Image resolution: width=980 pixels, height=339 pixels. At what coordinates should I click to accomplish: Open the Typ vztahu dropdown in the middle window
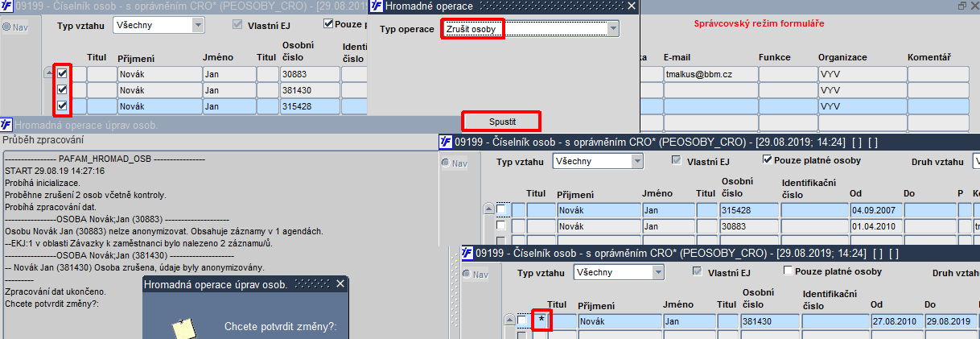pos(638,161)
